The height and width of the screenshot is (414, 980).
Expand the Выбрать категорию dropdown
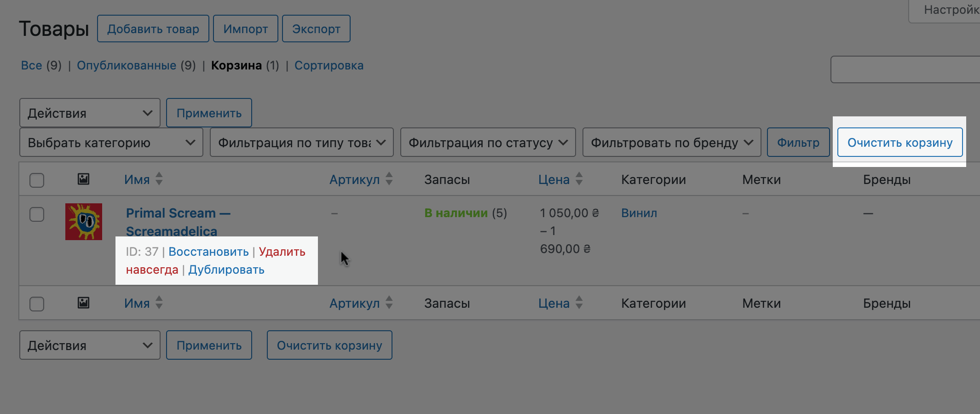[111, 143]
